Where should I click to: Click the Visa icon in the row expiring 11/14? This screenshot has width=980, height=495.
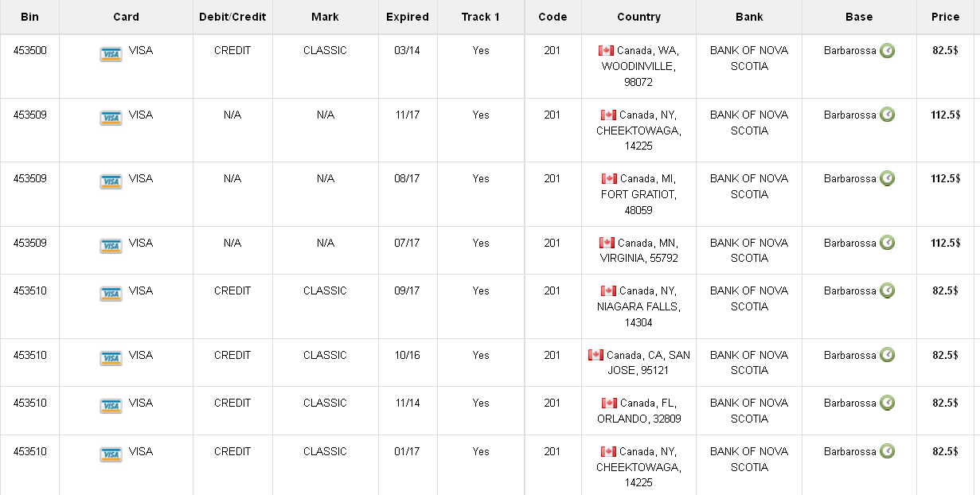point(111,407)
